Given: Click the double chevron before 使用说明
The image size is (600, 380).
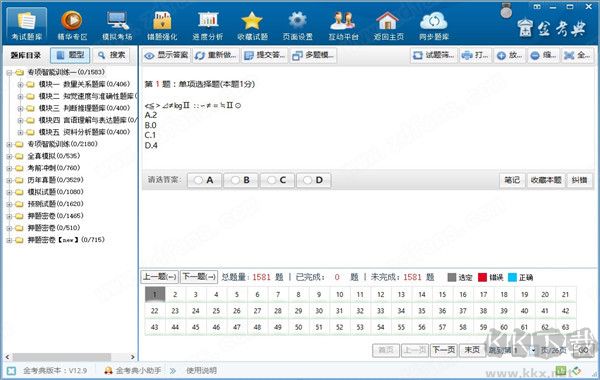Looking at the screenshot, I should coord(173,370).
